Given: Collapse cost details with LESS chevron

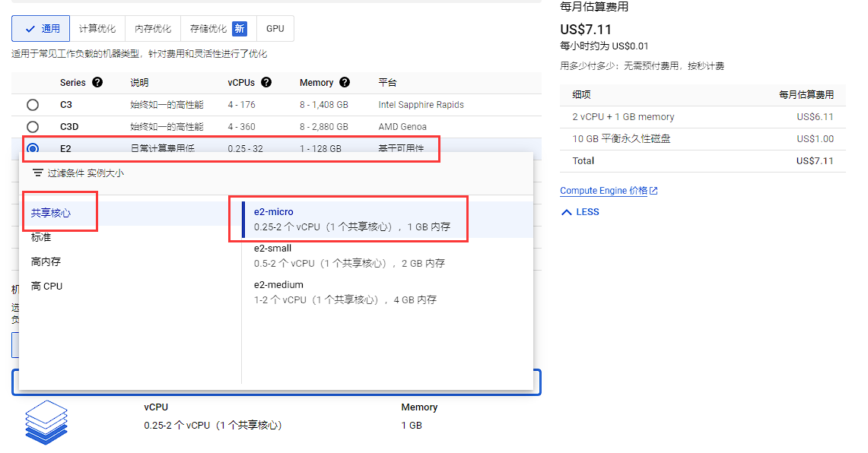Looking at the screenshot, I should click(x=580, y=212).
